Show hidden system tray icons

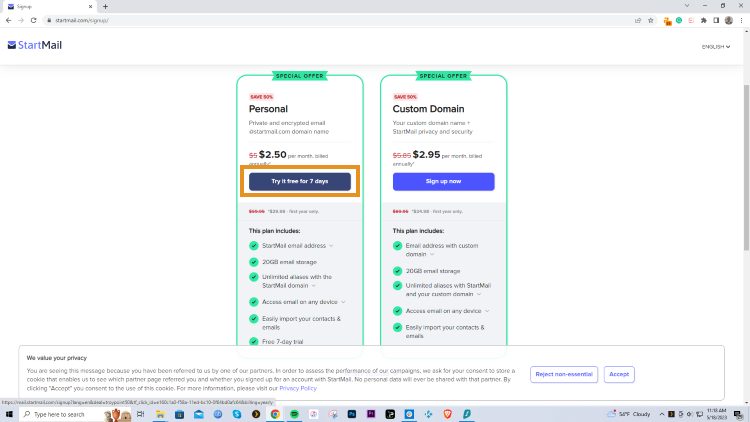point(662,414)
